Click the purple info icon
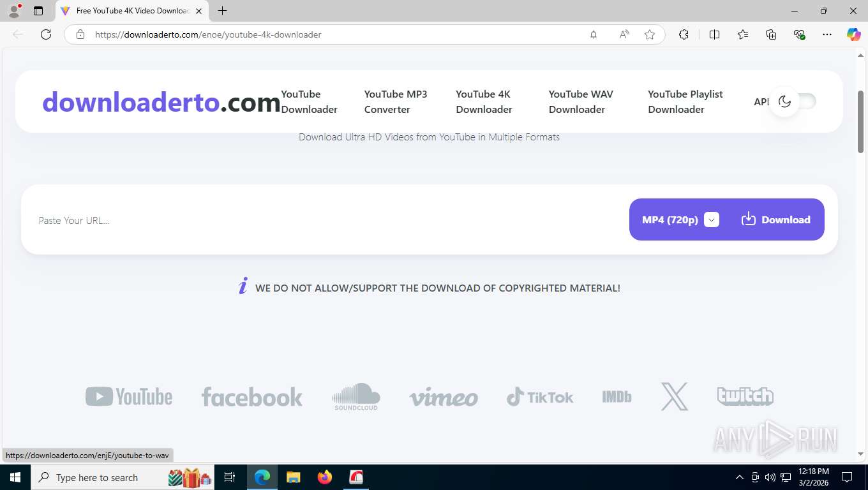Viewport: 868px width, 490px height. (x=243, y=286)
